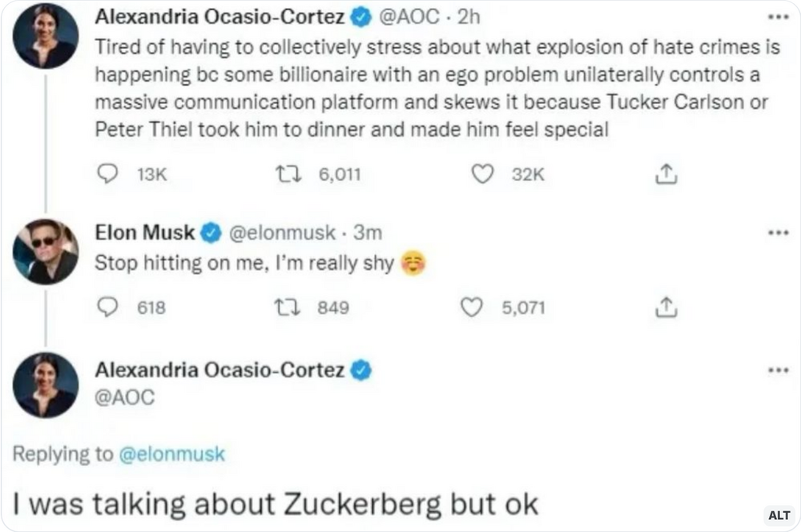Click reply icon on AOC's first tweet
801x532 pixels.
click(107, 174)
